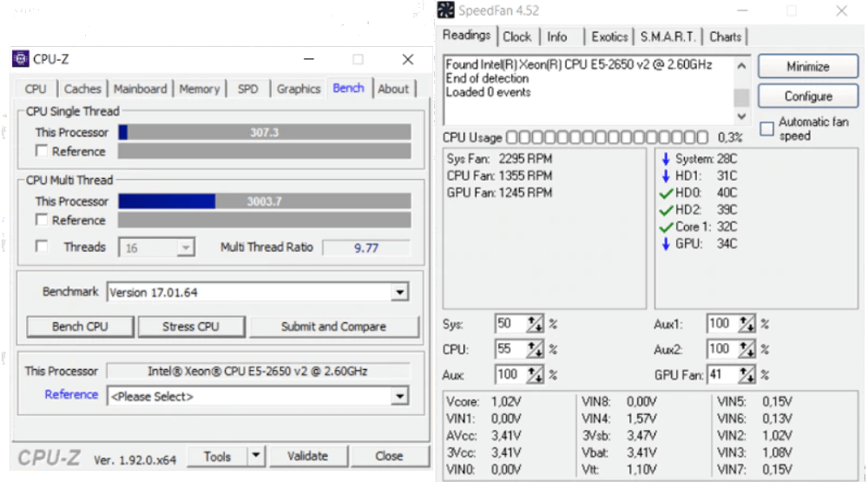868x482 pixels.
Task: Click scroll down arrow in SpeedFan log
Action: coord(741,116)
